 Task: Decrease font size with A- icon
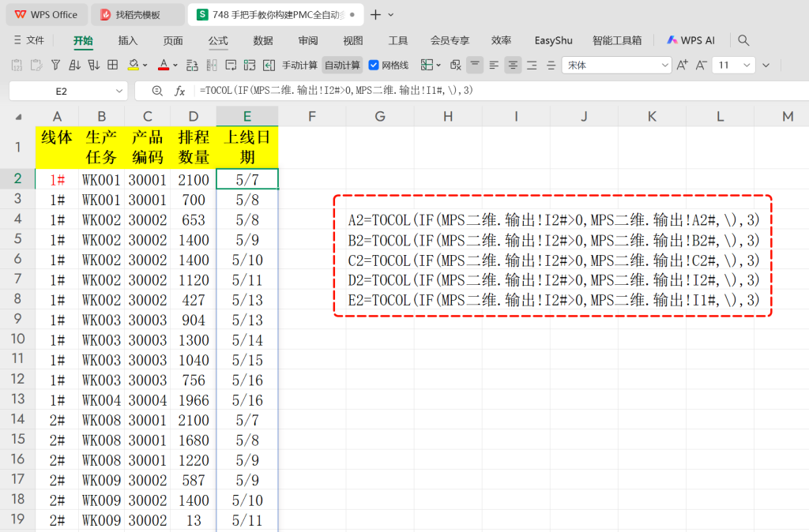pos(702,65)
